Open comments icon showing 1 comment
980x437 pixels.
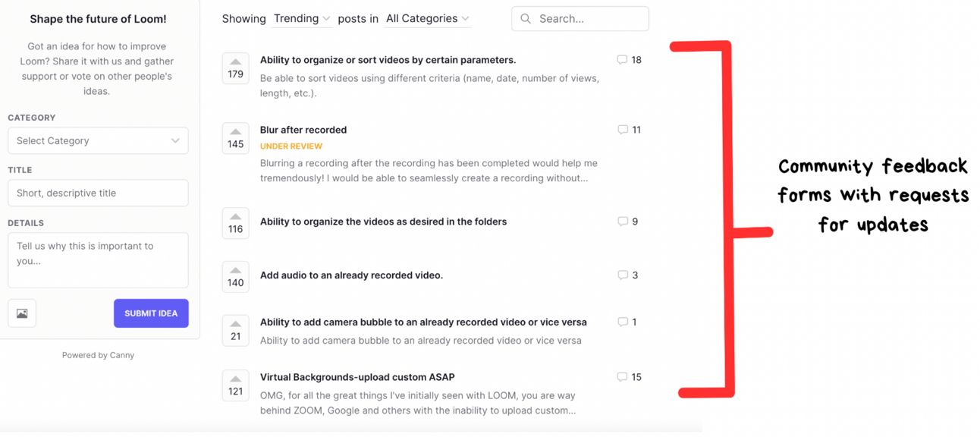coord(622,322)
